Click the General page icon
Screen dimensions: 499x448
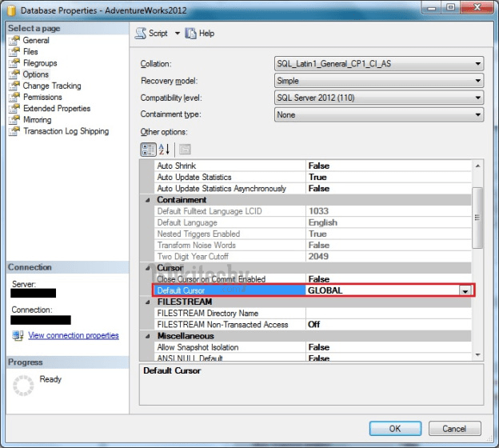click(14, 41)
